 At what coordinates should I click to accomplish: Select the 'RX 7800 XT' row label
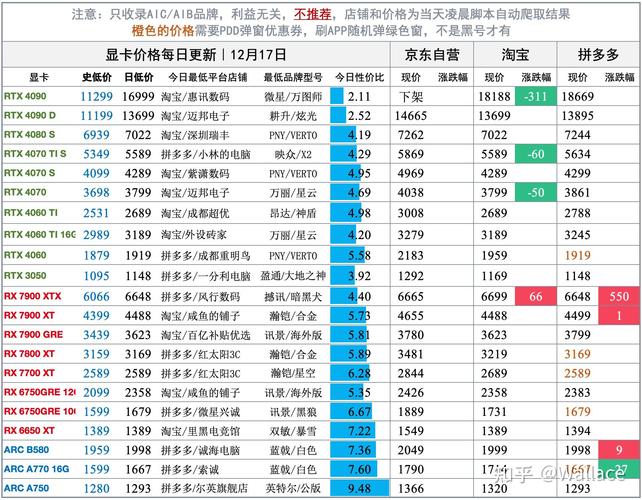pos(29,354)
